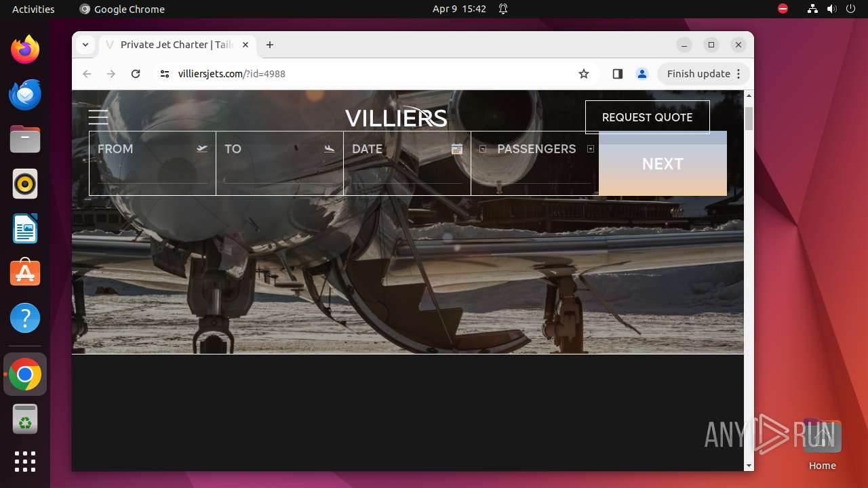
Task: Click the takeoff plane icon in FROM
Action: (x=202, y=148)
